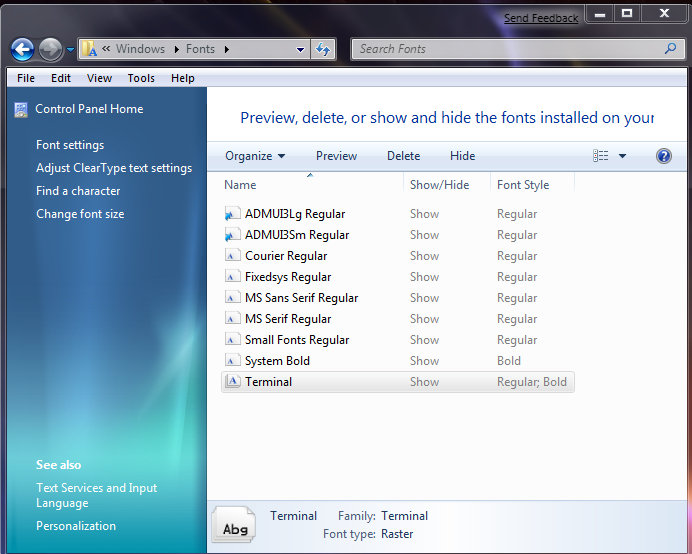Image resolution: width=692 pixels, height=554 pixels.
Task: Select the Small Fonts Regular name
Action: (x=297, y=340)
